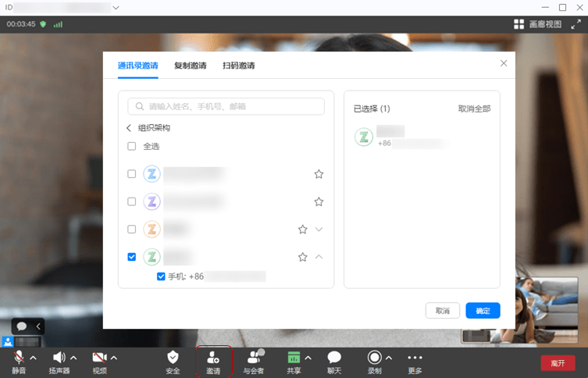Click the contact search input field
Image resolution: width=588 pixels, height=378 pixels.
[226, 106]
